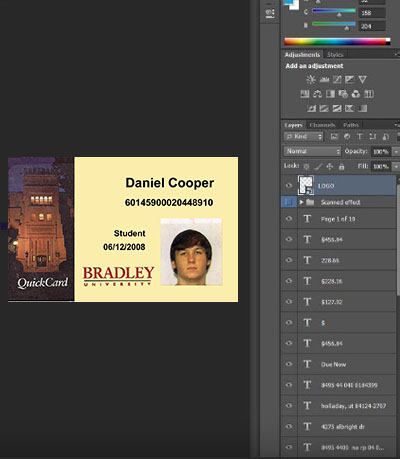Add an Exposure adjustment

349,79
